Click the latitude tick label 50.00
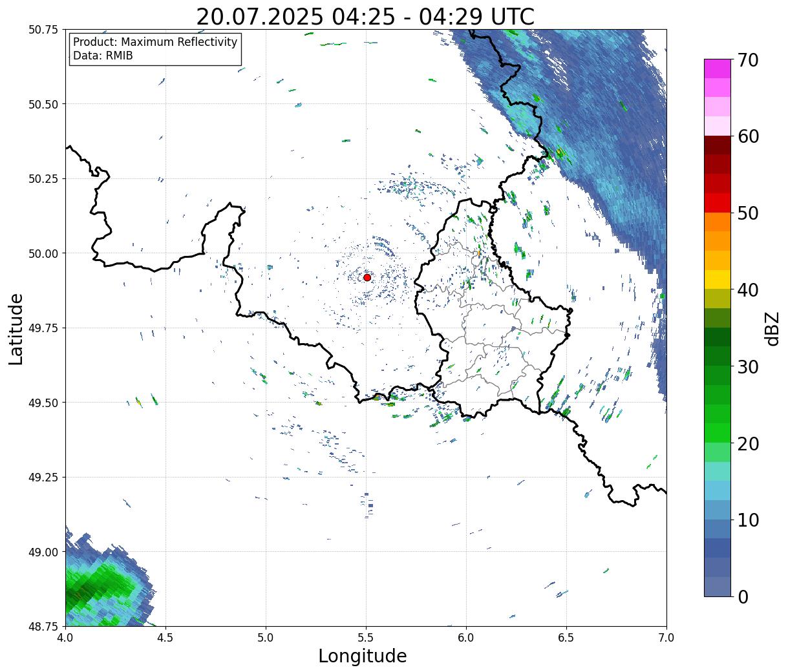The image size is (788, 672). tap(43, 253)
